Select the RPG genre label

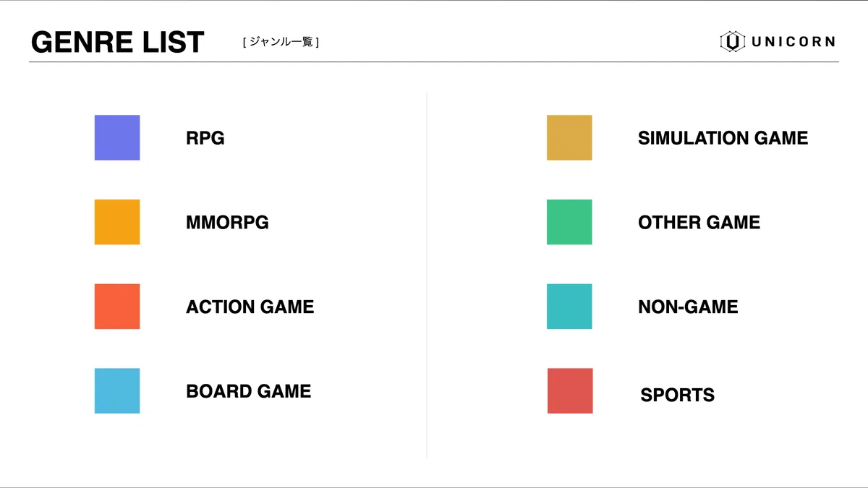[x=205, y=138]
